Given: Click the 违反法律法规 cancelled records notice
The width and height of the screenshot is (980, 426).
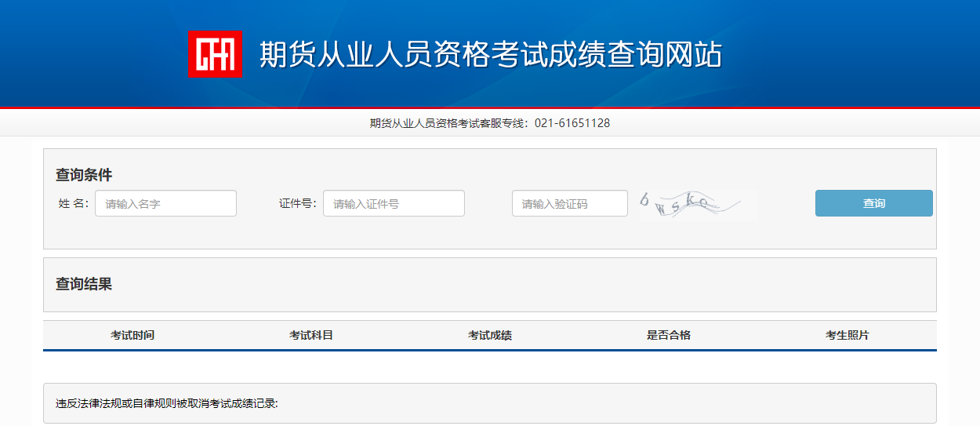Looking at the screenshot, I should (167, 404).
